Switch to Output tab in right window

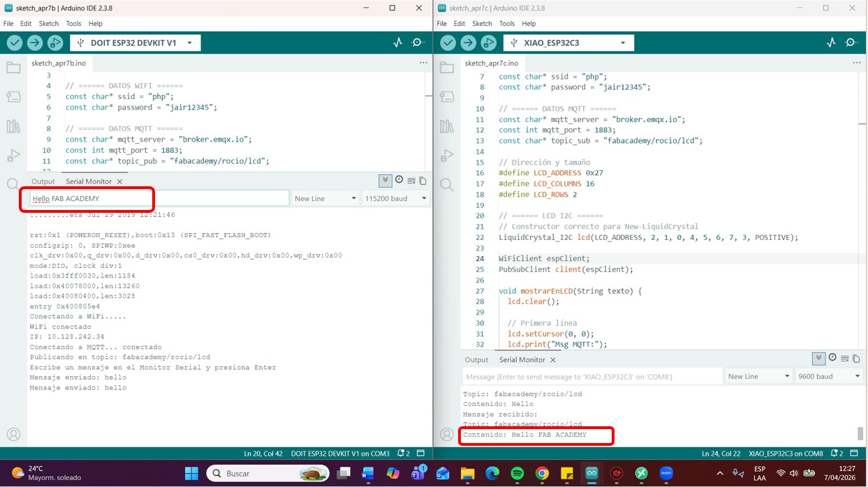click(x=476, y=360)
